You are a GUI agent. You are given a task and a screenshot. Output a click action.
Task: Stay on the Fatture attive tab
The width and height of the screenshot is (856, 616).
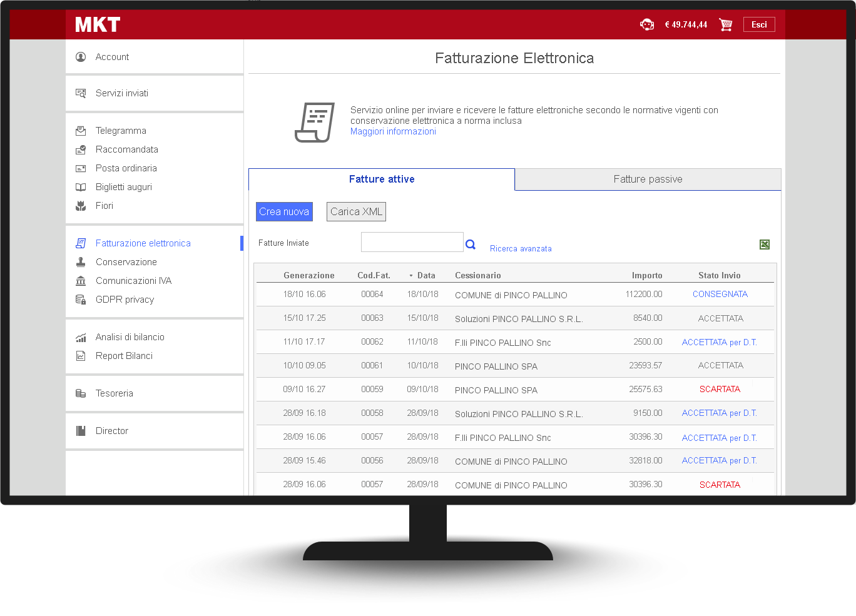382,179
